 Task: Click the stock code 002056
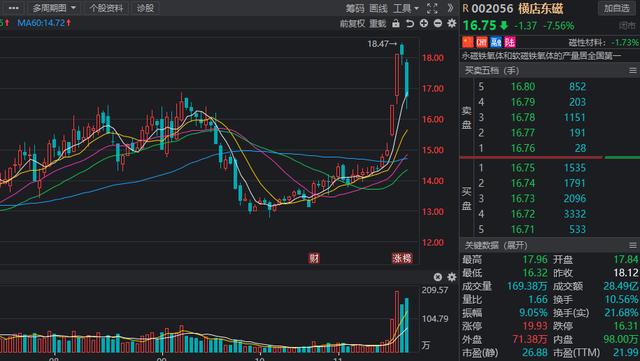[x=492, y=9]
